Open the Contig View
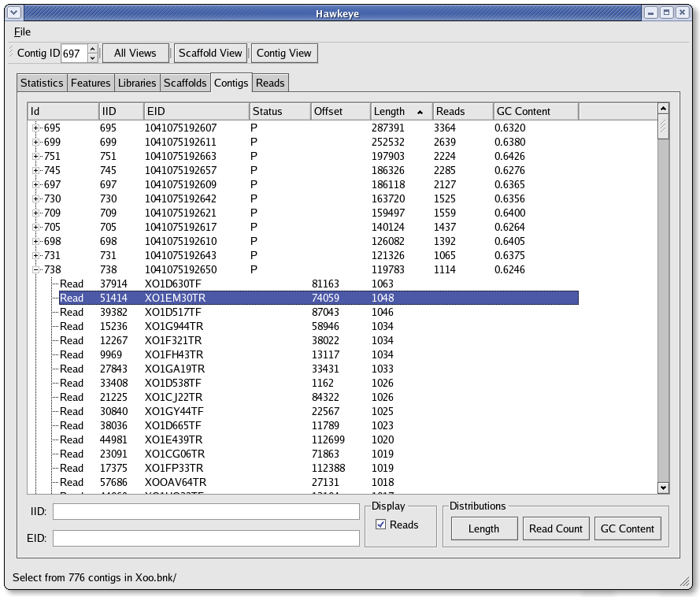The width and height of the screenshot is (700, 597). pyautogui.click(x=283, y=53)
